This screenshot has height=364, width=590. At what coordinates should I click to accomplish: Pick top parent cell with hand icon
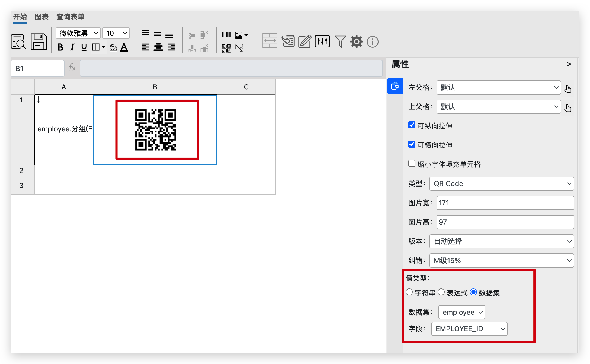click(x=568, y=108)
